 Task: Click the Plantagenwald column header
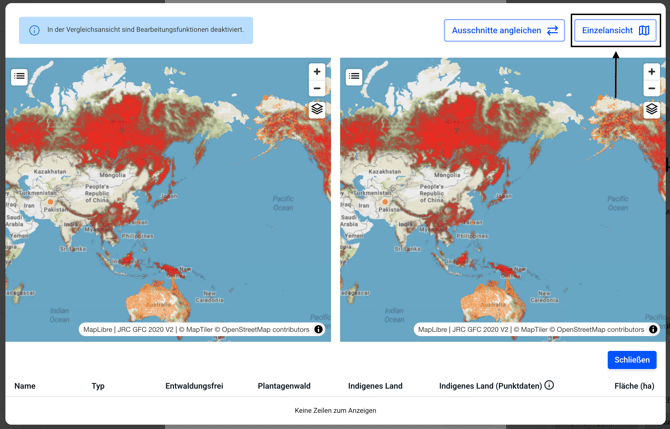pyautogui.click(x=284, y=386)
